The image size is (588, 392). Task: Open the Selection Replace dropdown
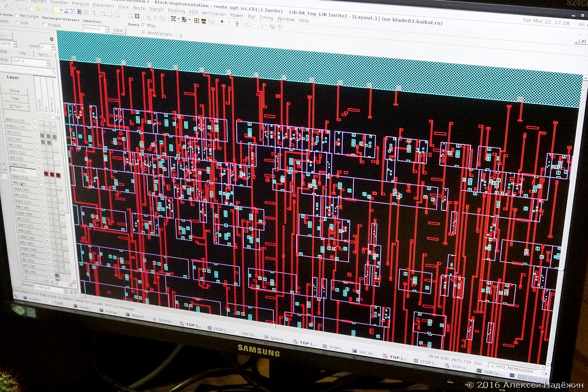[96, 29]
